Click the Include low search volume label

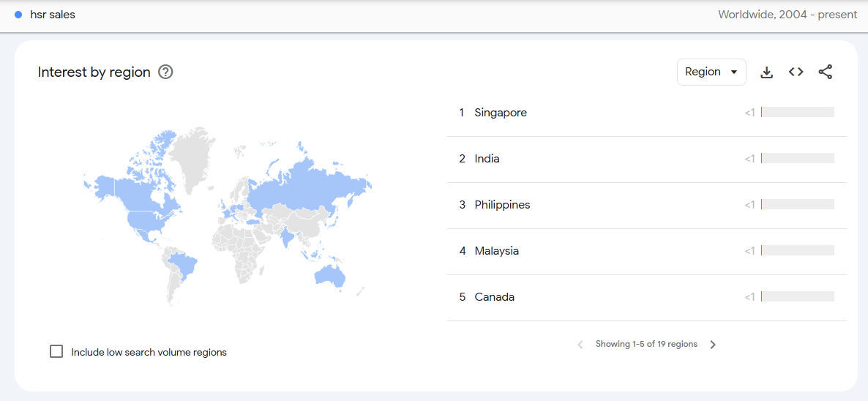coord(149,352)
